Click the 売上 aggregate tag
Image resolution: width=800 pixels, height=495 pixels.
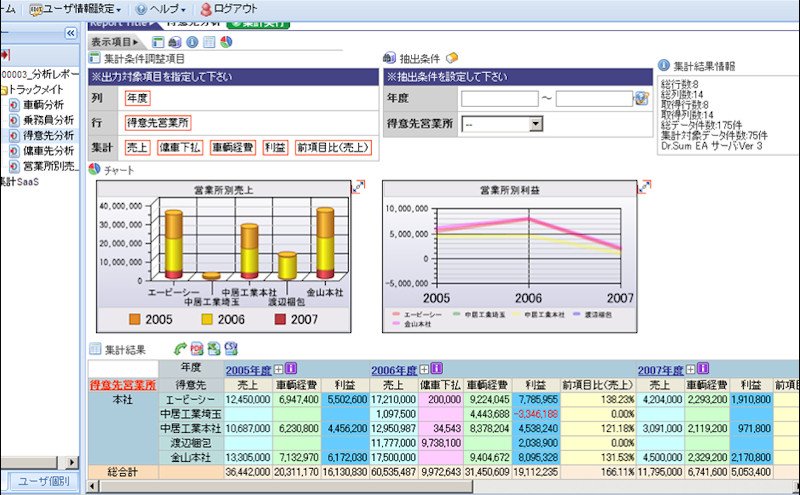[x=137, y=147]
